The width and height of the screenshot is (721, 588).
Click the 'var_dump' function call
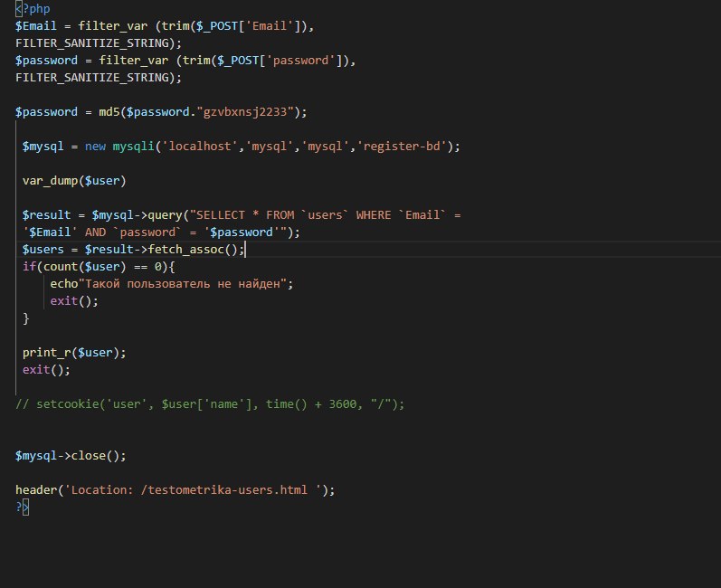(x=50, y=181)
